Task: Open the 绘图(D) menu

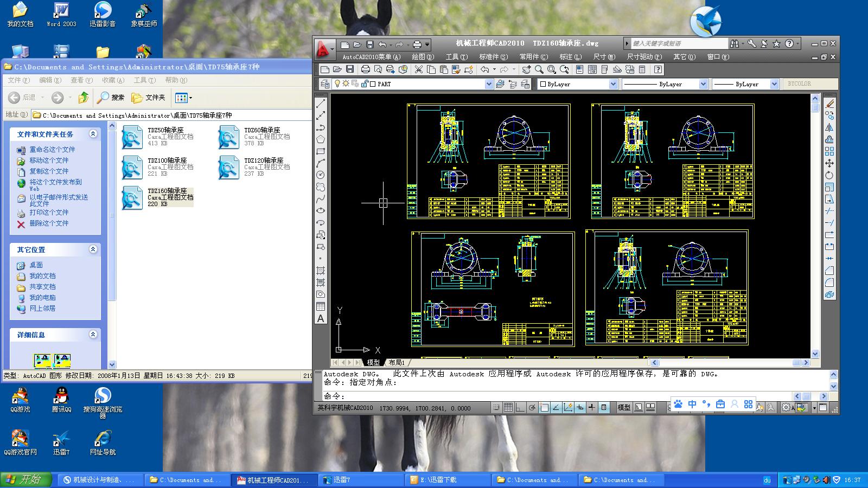Action: (423, 57)
